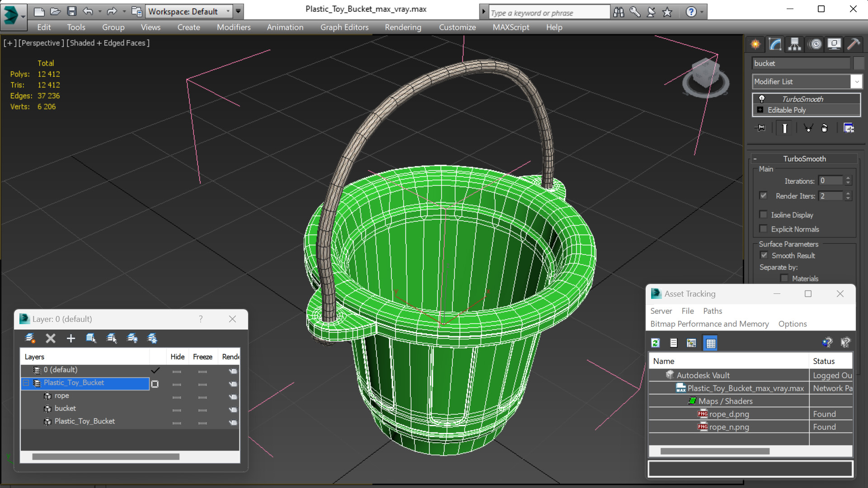Screen dimensions: 868x488
Task: Open the Modifiers menu
Action: coord(234,27)
